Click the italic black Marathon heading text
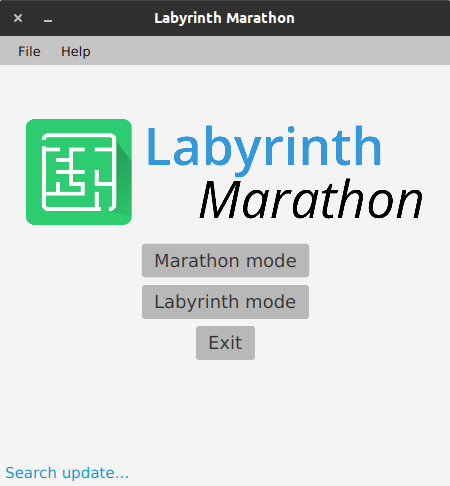450x486 pixels. (311, 199)
